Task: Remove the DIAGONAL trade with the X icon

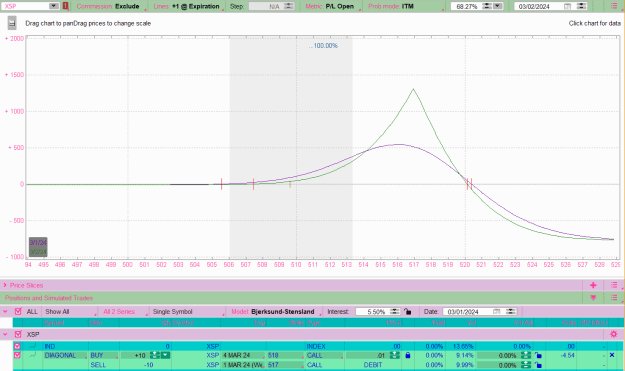Action: point(612,355)
